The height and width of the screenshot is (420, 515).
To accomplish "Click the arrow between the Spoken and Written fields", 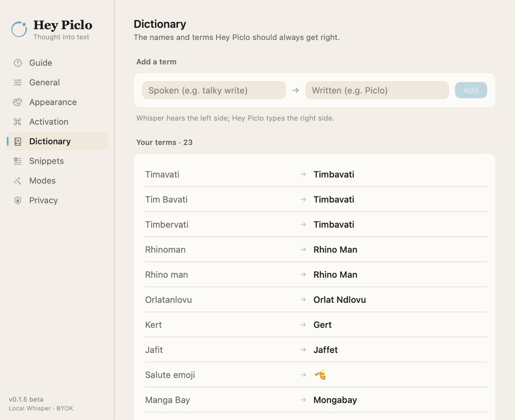I will (295, 91).
